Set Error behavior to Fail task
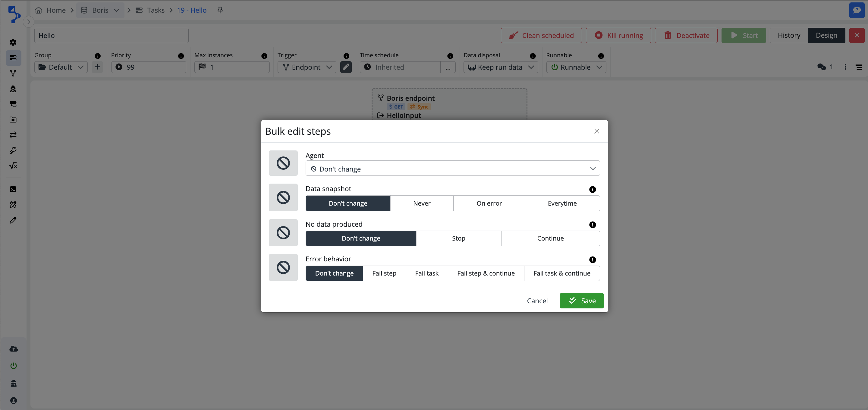Viewport: 868px width, 410px height. pos(426,273)
